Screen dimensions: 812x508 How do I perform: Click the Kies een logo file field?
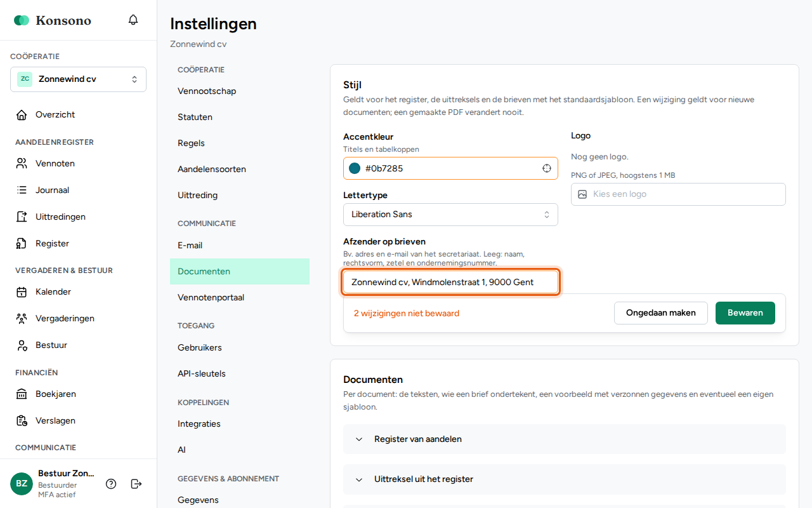(x=678, y=194)
